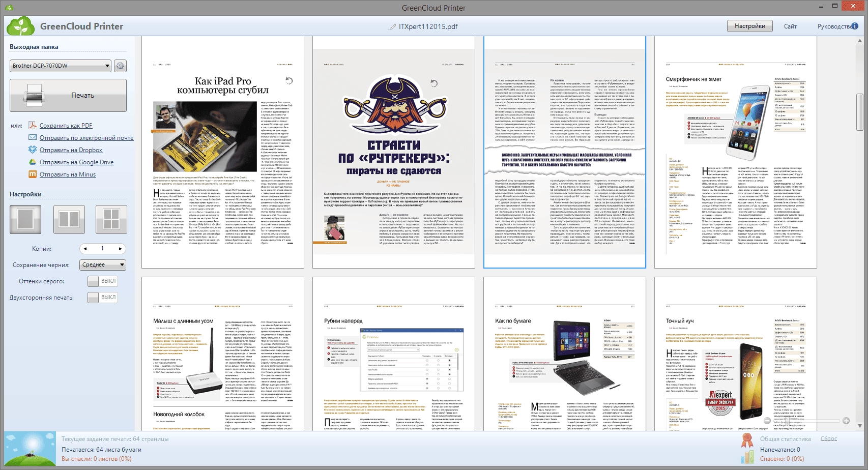The image size is (868, 470).
Task: Toggle Двухсторонняя печать switch
Action: tap(102, 298)
